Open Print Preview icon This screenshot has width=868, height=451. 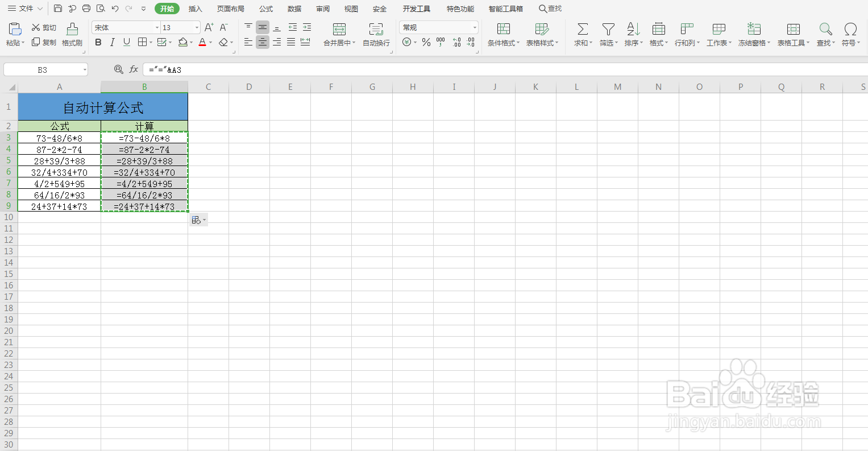tap(101, 9)
